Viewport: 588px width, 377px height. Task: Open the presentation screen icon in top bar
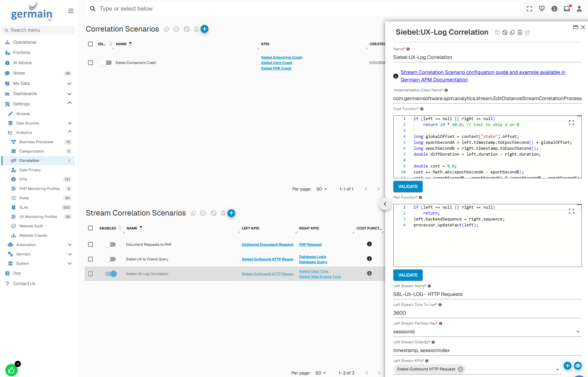click(x=542, y=9)
